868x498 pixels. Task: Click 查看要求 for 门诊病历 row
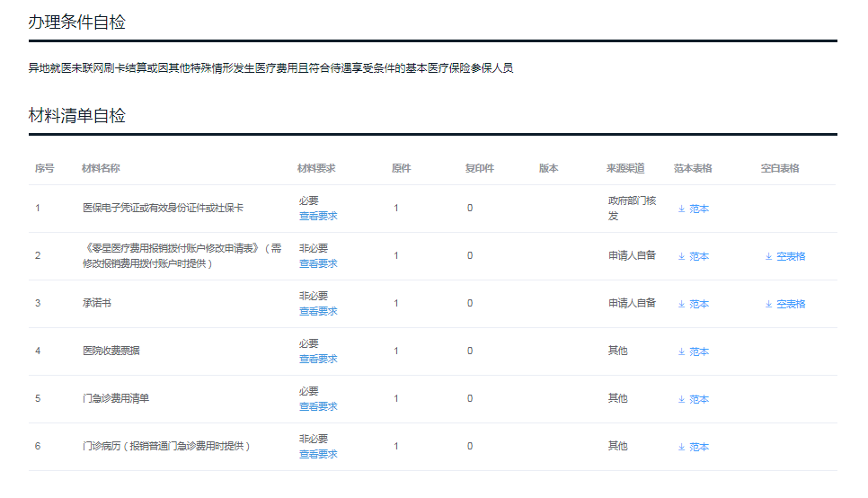coord(318,454)
